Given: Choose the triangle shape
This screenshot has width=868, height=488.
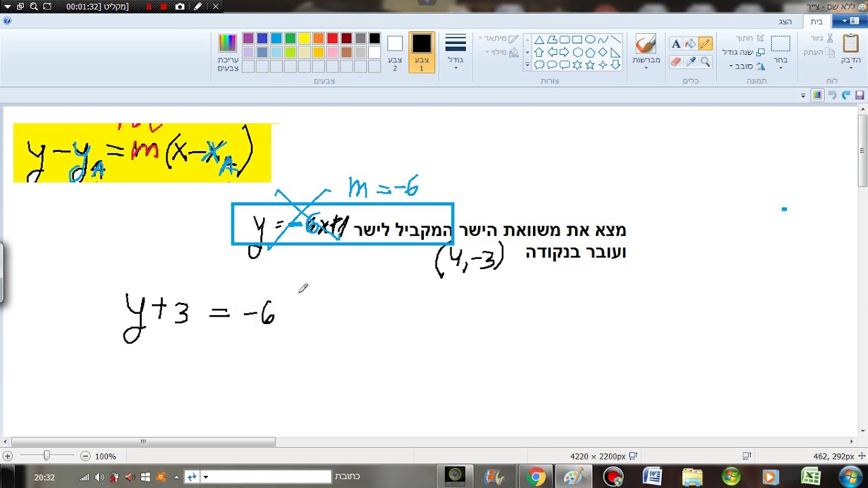Looking at the screenshot, I should [x=539, y=40].
